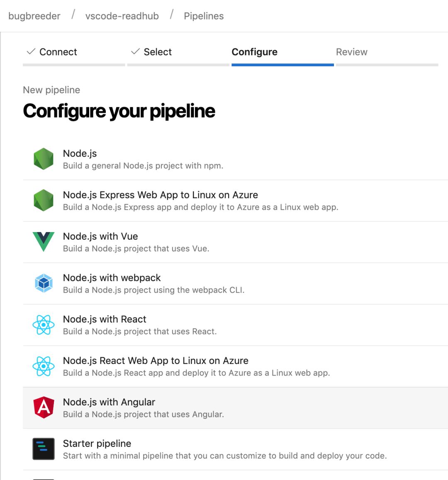Click the Vue logo icon
The image size is (448, 480).
coord(44,242)
